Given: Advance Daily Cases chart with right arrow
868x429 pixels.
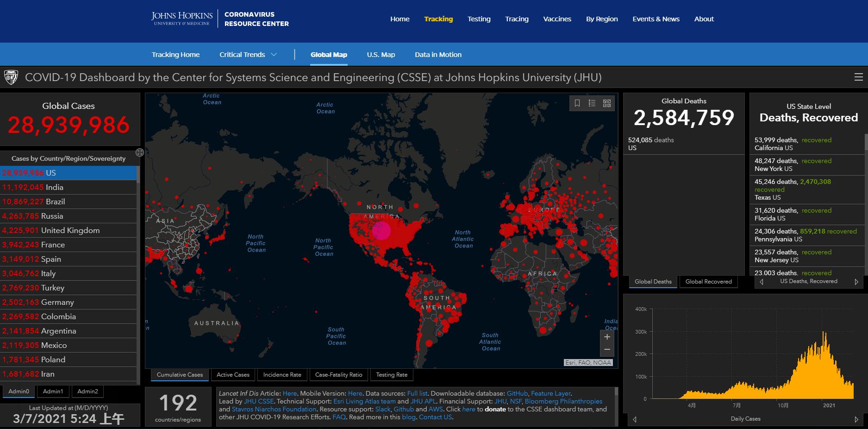Looking at the screenshot, I should pyautogui.click(x=856, y=419).
